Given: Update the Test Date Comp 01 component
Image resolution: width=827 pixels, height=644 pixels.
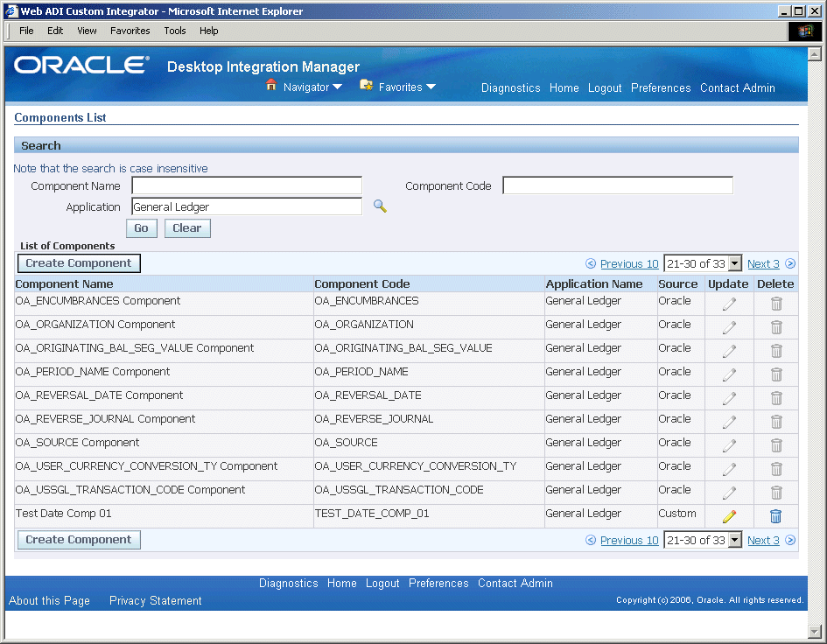Looking at the screenshot, I should click(730, 517).
